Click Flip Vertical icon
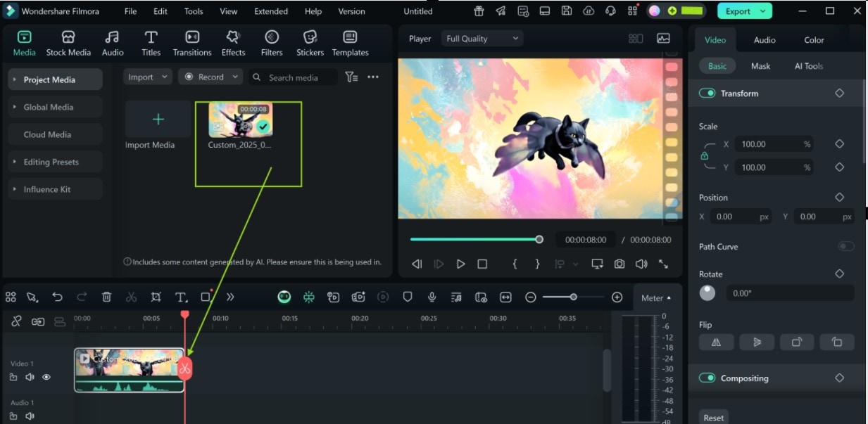Image resolution: width=868 pixels, height=424 pixels. pos(757,342)
